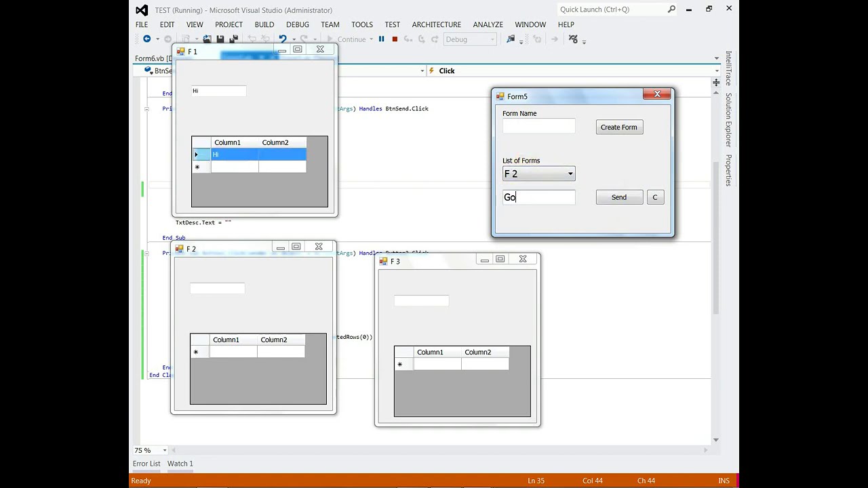The width and height of the screenshot is (868, 488).
Task: Maximize the F 3 window
Action: click(x=500, y=259)
